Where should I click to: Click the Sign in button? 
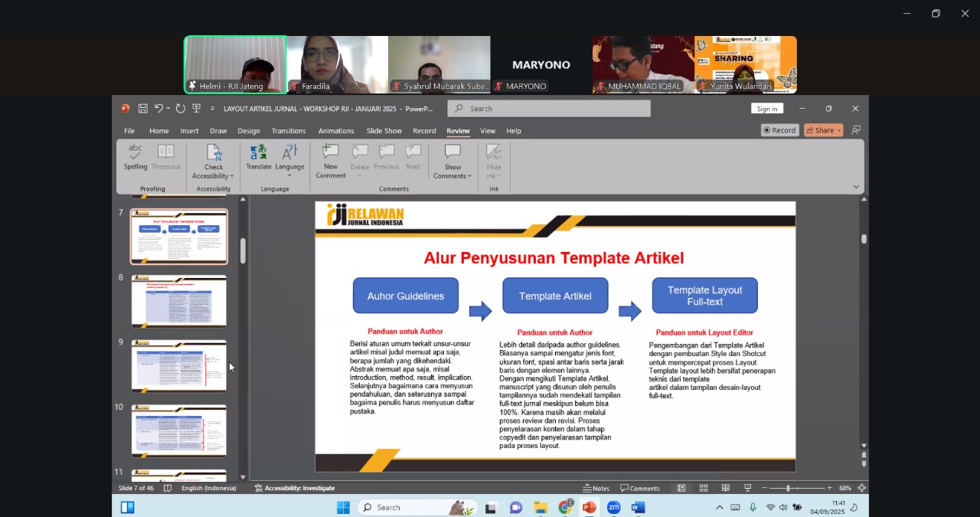pos(766,109)
